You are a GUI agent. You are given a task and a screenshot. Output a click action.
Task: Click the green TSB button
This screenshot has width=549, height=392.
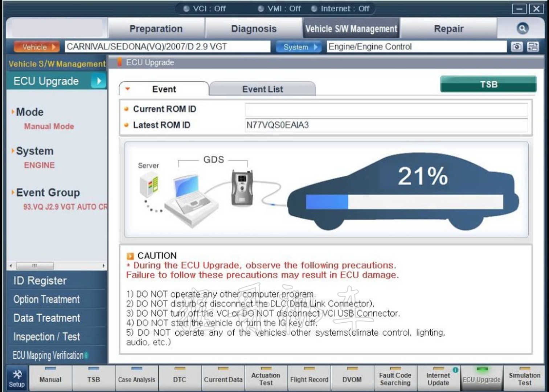(x=488, y=84)
